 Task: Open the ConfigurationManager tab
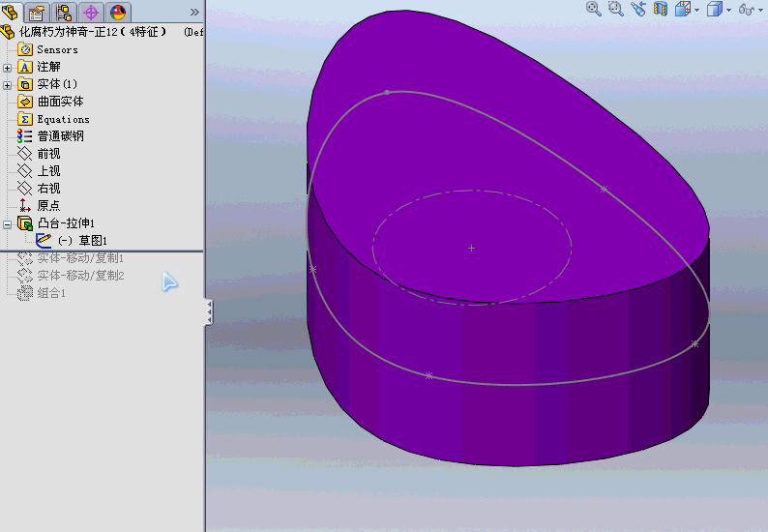tap(64, 13)
